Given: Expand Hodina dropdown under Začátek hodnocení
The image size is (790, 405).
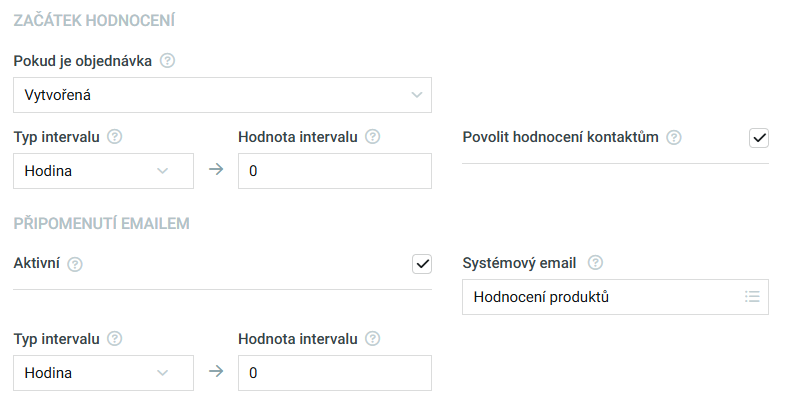Looking at the screenshot, I should pos(103,171).
